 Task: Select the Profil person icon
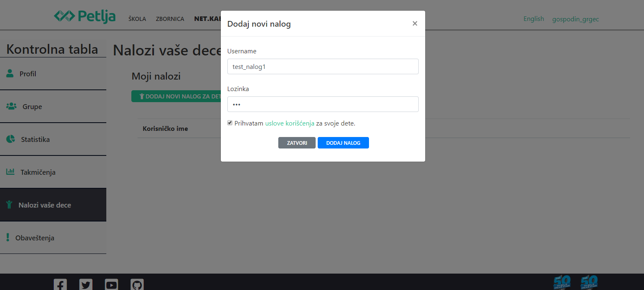click(10, 73)
